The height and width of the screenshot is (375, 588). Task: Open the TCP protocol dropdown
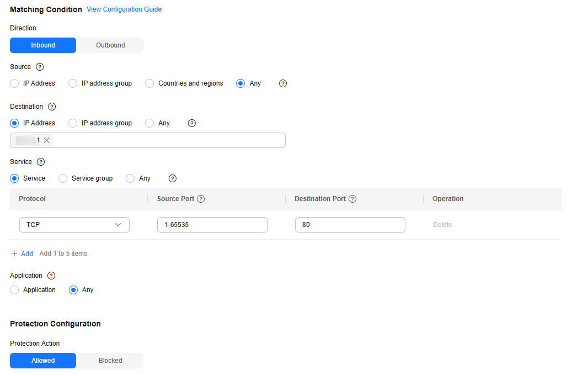click(x=74, y=225)
